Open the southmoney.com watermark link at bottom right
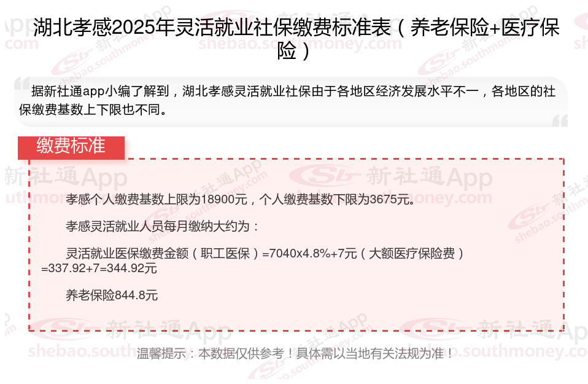The height and width of the screenshot is (384, 588). pyautogui.click(x=519, y=351)
